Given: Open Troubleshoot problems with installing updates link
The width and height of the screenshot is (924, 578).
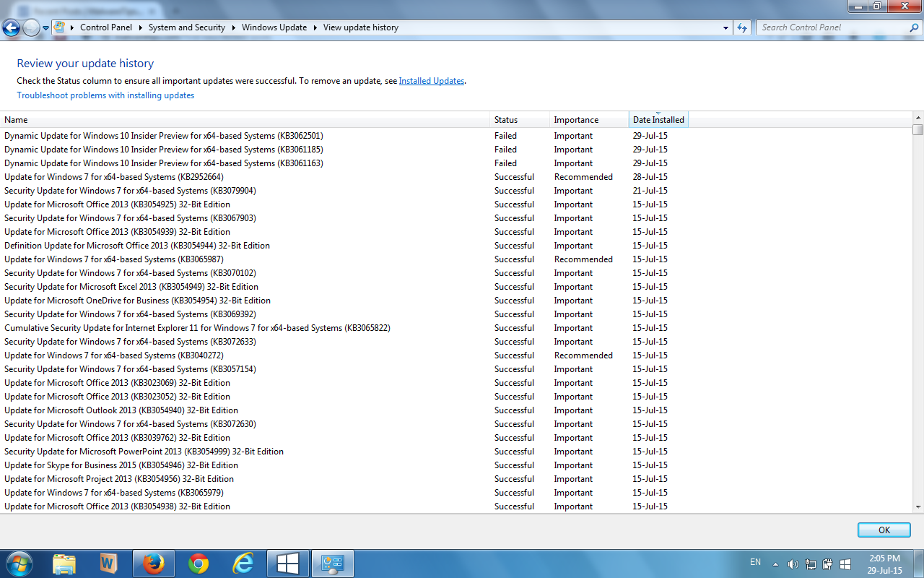Looking at the screenshot, I should coord(105,95).
